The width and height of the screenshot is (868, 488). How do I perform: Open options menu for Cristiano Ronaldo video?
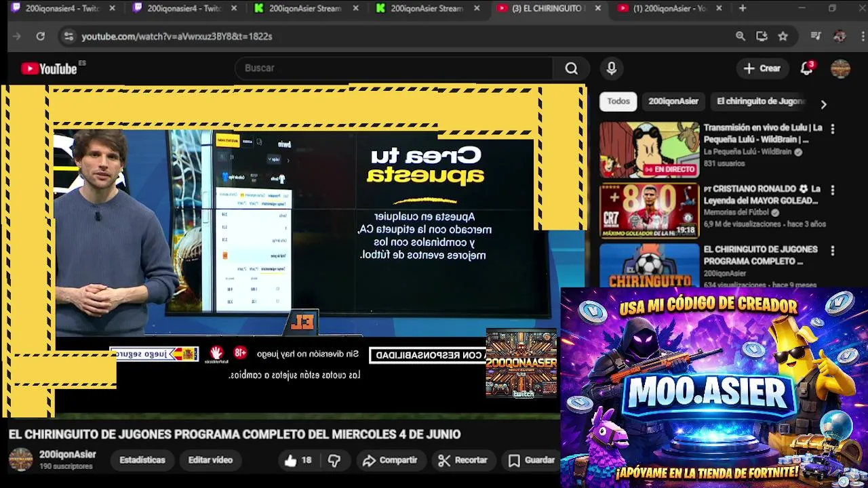(833, 190)
